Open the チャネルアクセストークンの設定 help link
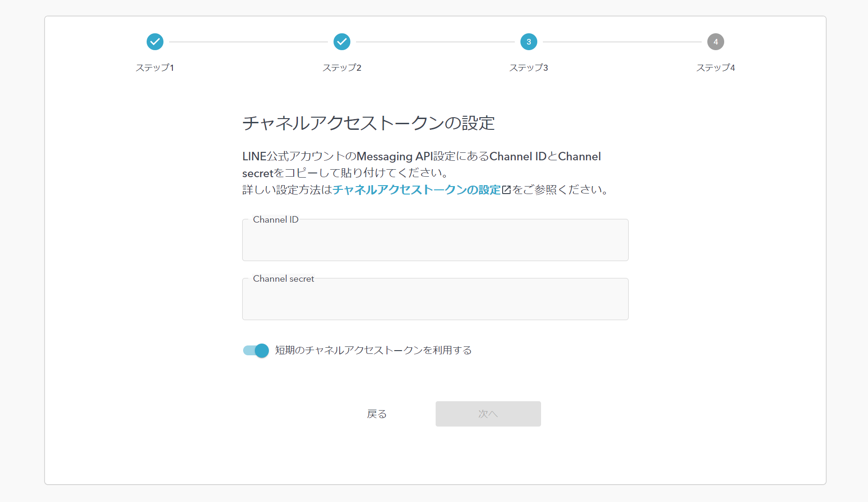This screenshot has height=502, width=868. [x=416, y=190]
